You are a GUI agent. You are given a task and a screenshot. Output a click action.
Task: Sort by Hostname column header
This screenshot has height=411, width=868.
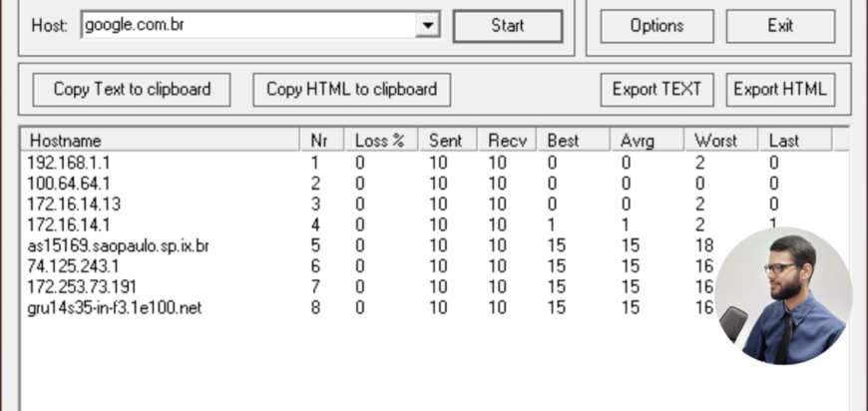click(x=160, y=141)
